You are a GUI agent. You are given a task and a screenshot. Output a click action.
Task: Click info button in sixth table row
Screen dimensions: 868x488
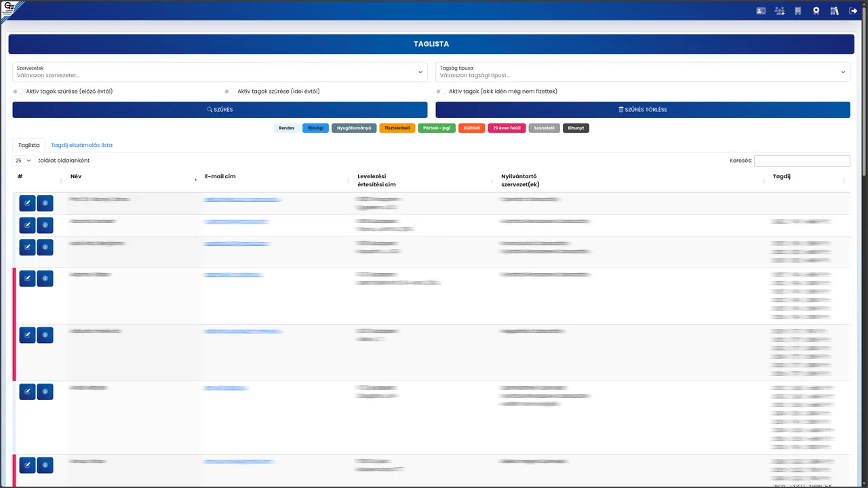click(45, 391)
